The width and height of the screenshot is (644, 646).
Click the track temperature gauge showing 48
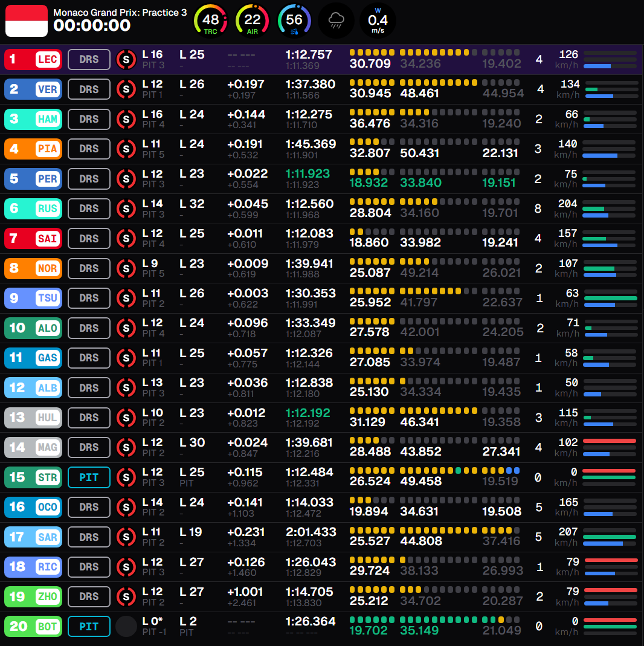[x=210, y=20]
